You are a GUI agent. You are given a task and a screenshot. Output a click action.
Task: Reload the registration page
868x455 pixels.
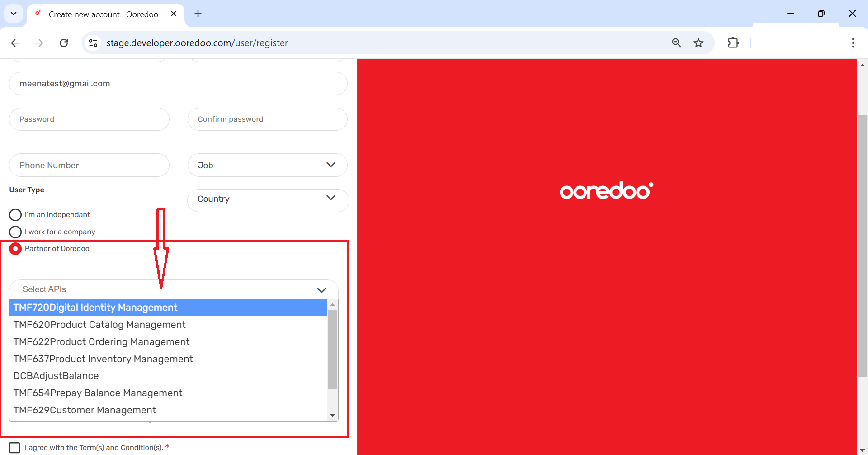[x=64, y=43]
